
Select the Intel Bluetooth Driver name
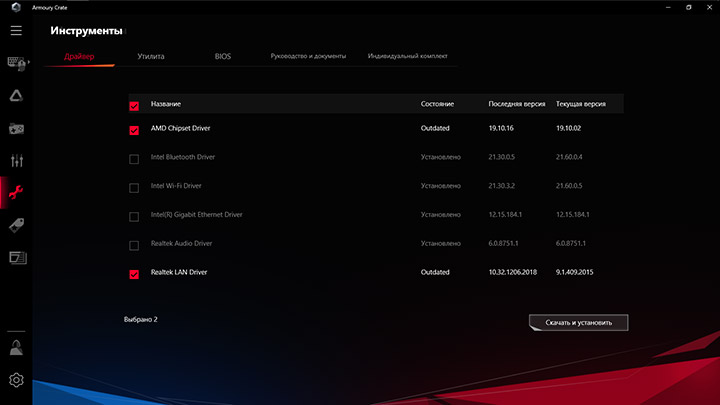click(x=183, y=157)
